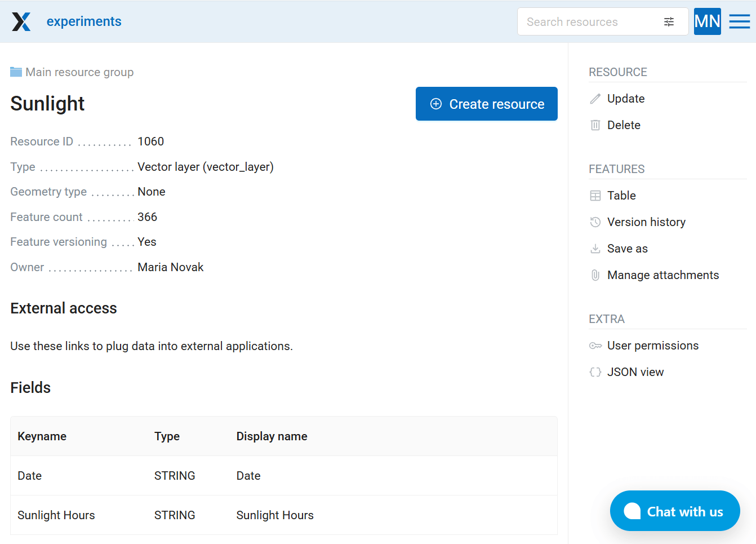Click the owner name Maria Novak
756x544 pixels.
(x=171, y=267)
